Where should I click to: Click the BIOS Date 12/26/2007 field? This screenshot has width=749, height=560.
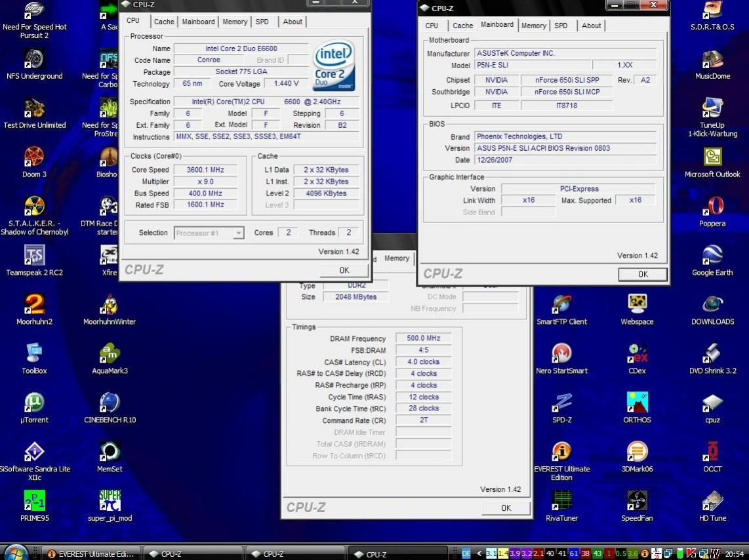tap(565, 160)
